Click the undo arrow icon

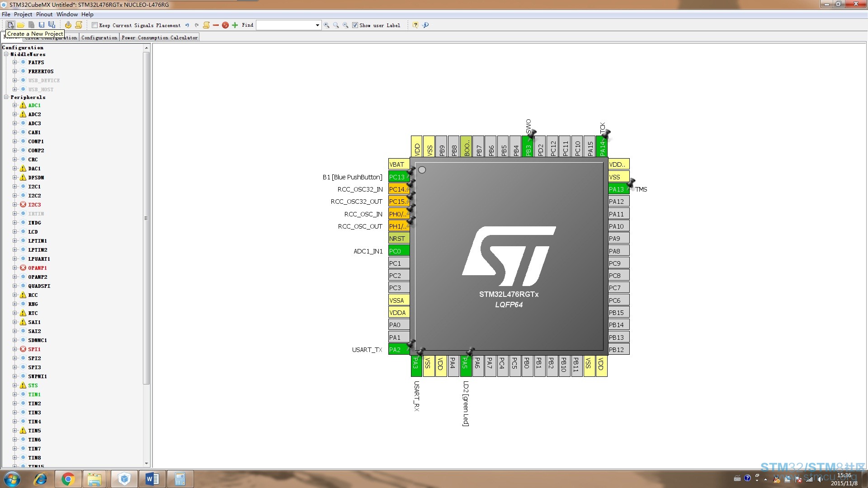(187, 25)
